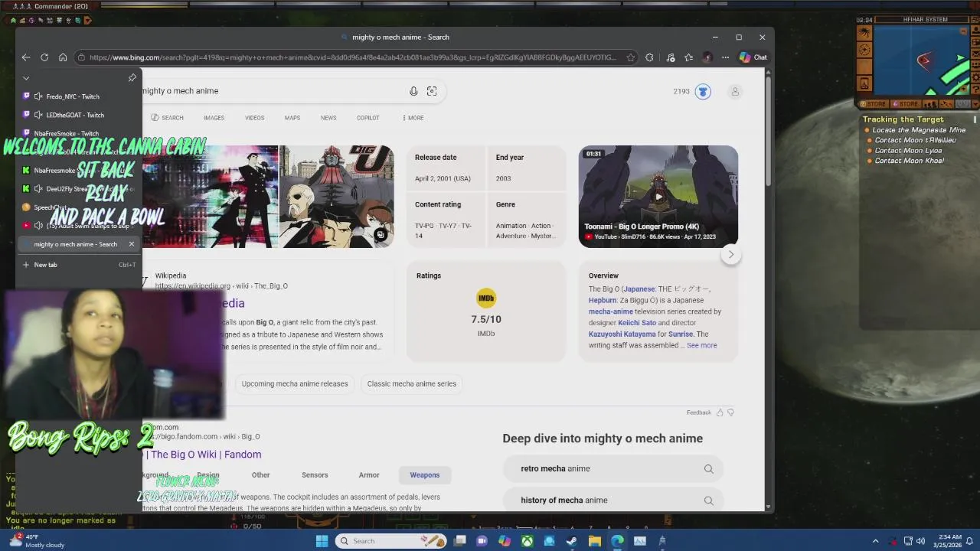Open a New tab
The height and width of the screenshot is (551, 980).
click(x=80, y=265)
